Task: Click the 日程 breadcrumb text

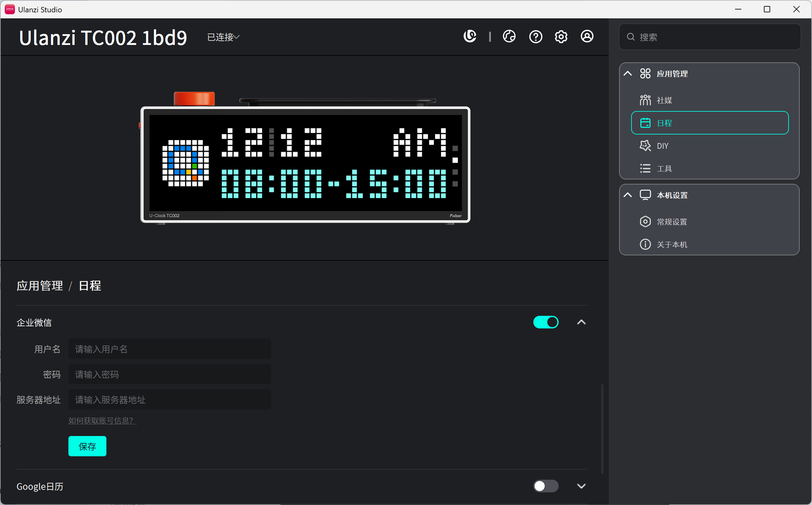Action: point(90,285)
